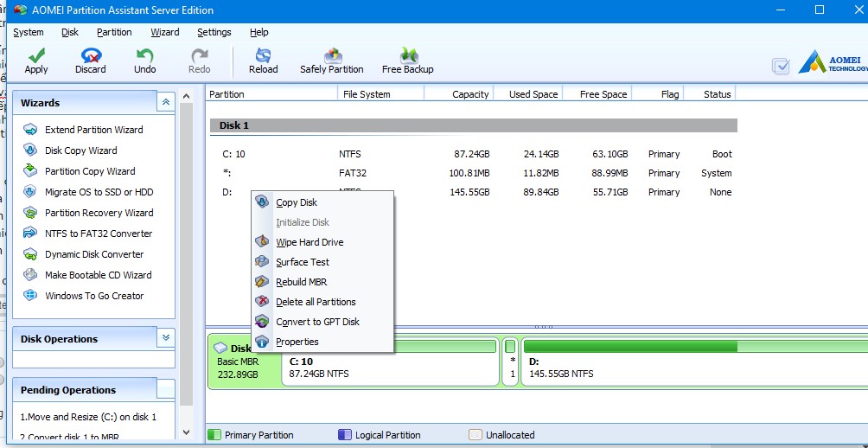Select pending operation Move and Resize (C:)
The image size is (868, 448).
[88, 417]
